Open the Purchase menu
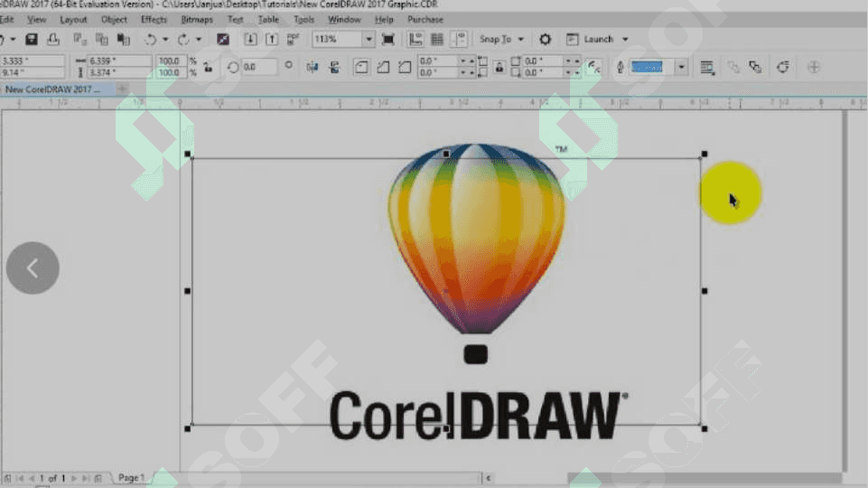Image resolution: width=868 pixels, height=488 pixels. (425, 19)
